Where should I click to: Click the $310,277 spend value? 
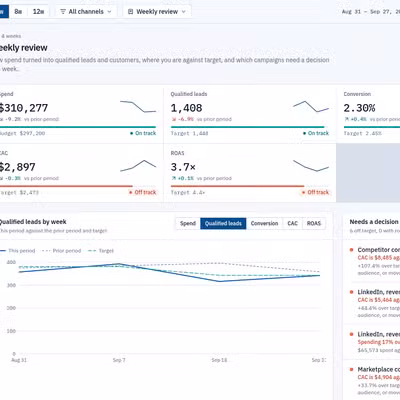coord(23,108)
